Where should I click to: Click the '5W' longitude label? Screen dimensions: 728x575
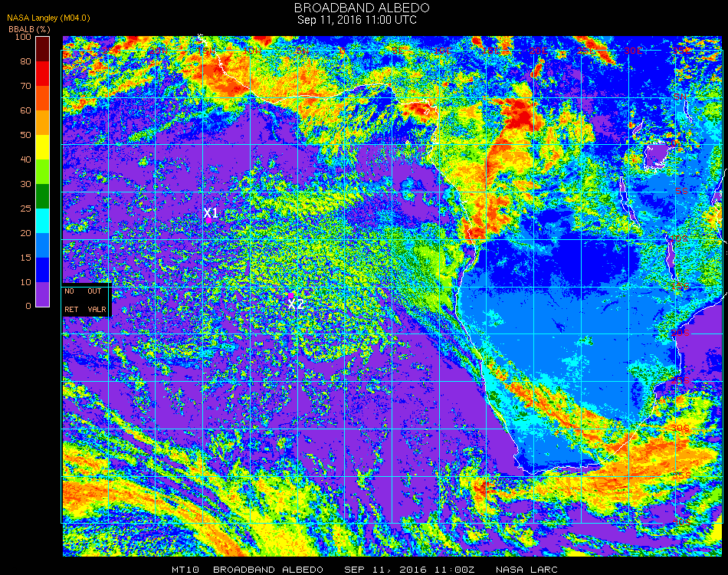click(302, 51)
